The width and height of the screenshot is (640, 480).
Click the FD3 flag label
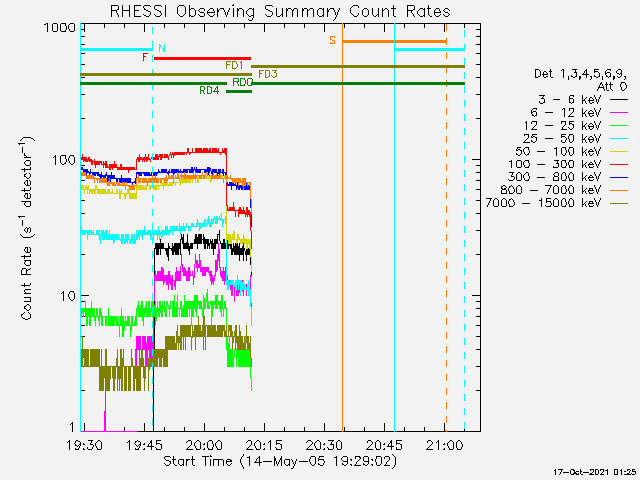click(268, 74)
